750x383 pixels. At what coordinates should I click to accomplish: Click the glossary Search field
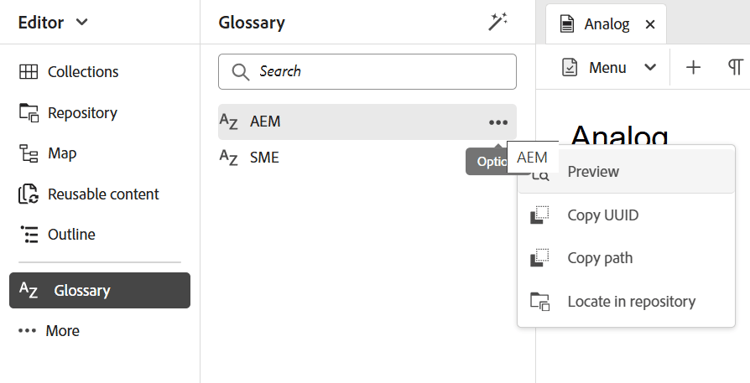point(367,72)
